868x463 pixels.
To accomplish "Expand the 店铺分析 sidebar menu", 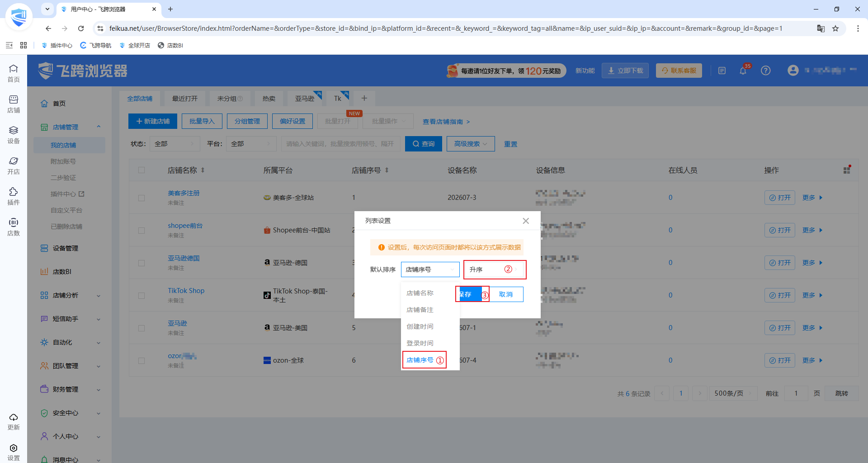I will pos(71,295).
